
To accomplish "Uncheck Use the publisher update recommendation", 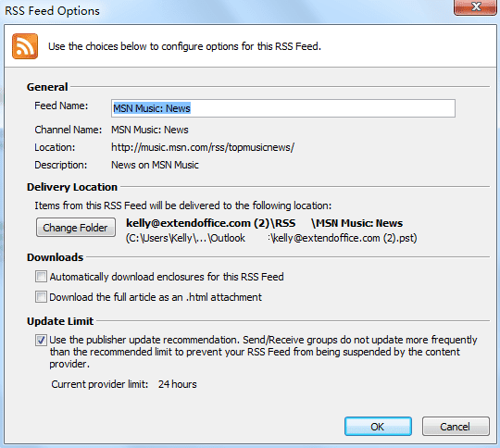I will [41, 340].
